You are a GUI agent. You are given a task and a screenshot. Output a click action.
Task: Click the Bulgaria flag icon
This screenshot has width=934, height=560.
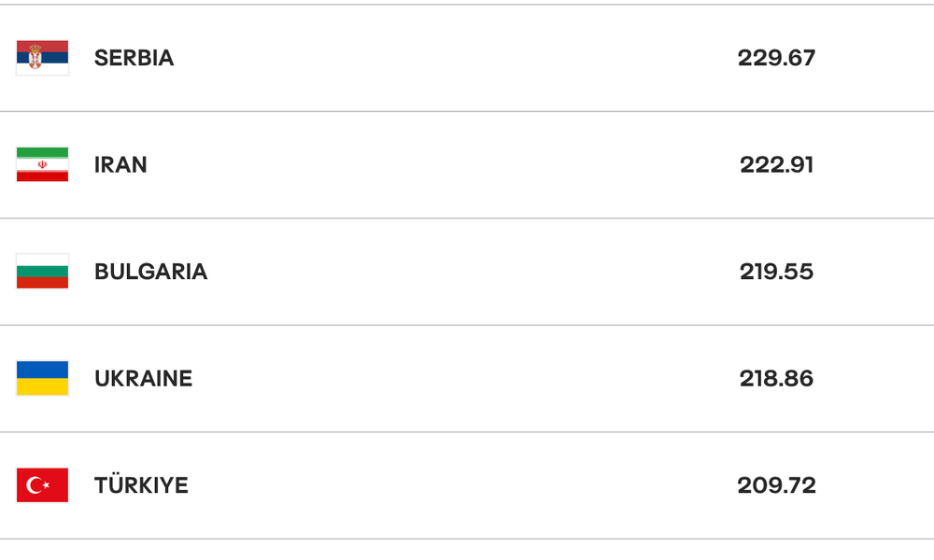click(42, 272)
